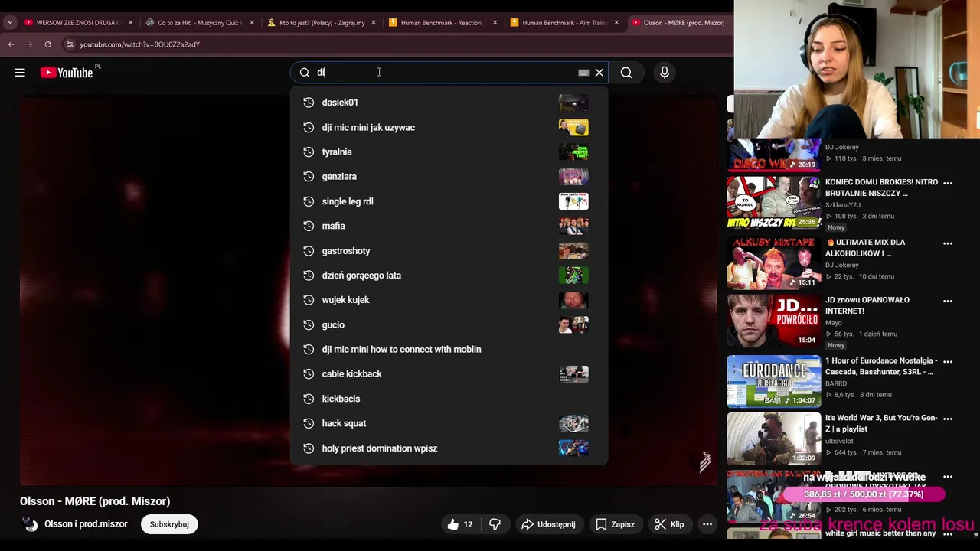The image size is (980, 551).
Task: Click the thumbnail next to single leg rdl
Action: click(573, 201)
